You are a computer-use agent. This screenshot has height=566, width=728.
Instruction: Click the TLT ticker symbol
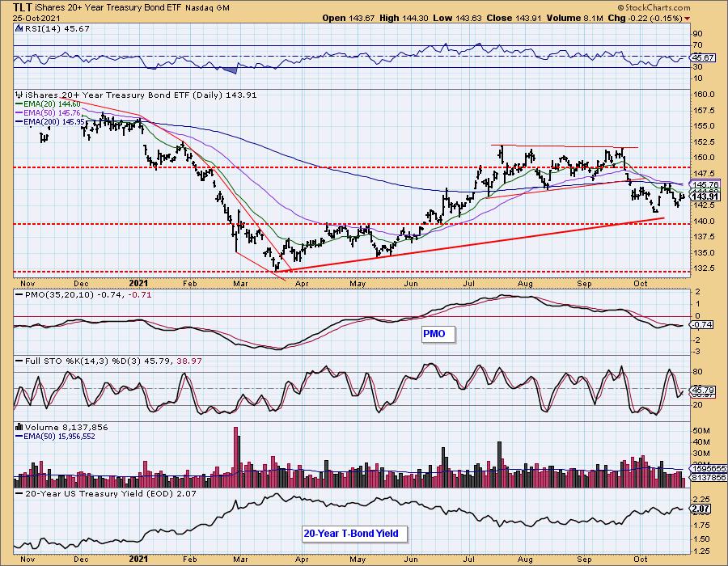pyautogui.click(x=23, y=7)
